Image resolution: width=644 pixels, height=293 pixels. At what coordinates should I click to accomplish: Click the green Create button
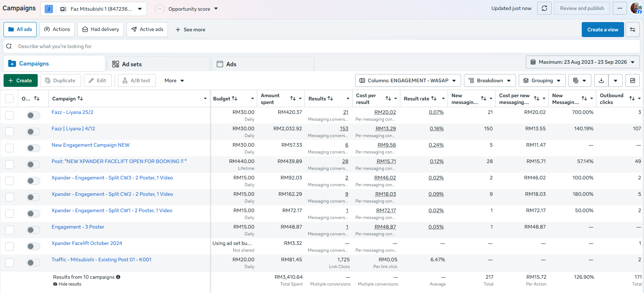coord(20,80)
